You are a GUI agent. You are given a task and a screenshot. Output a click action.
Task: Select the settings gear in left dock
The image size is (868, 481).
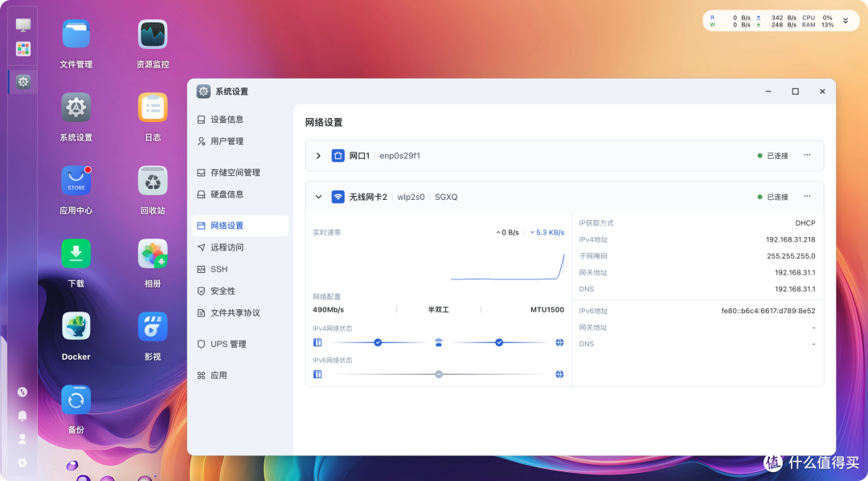(23, 82)
